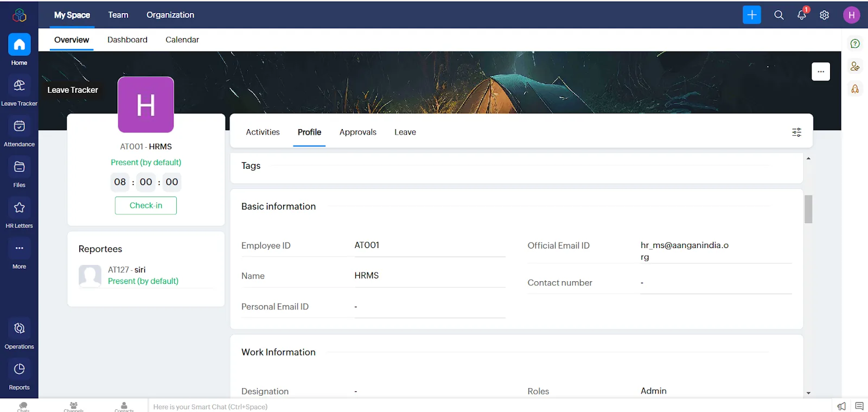Open Chats in the bottom bar
This screenshot has width=868, height=412.
coord(23,407)
